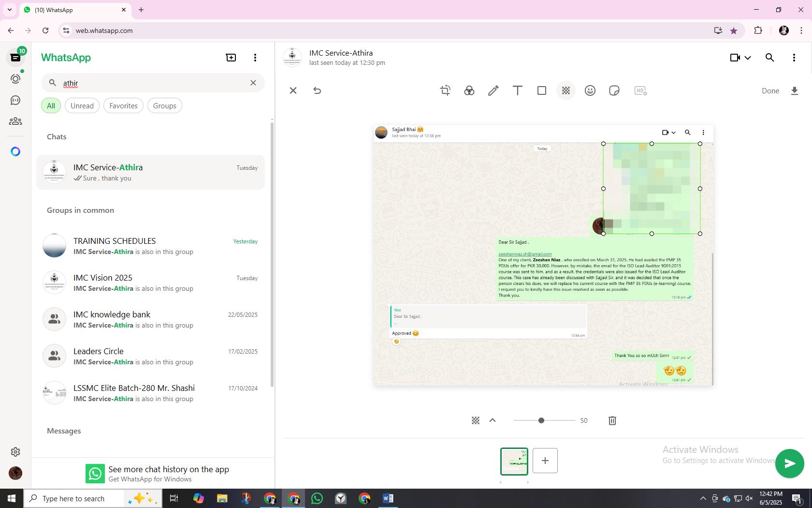Open Leaders Circle group
This screenshot has height=508, width=812.
[151, 356]
